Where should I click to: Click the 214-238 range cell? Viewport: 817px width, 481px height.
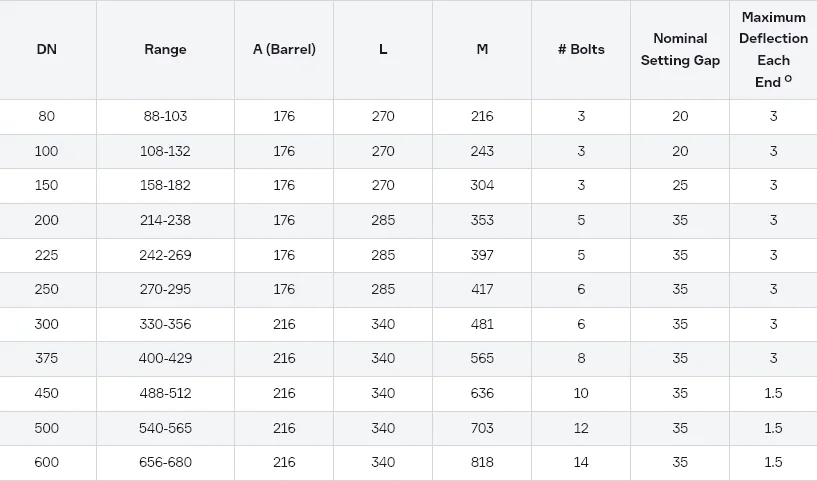tap(165, 221)
